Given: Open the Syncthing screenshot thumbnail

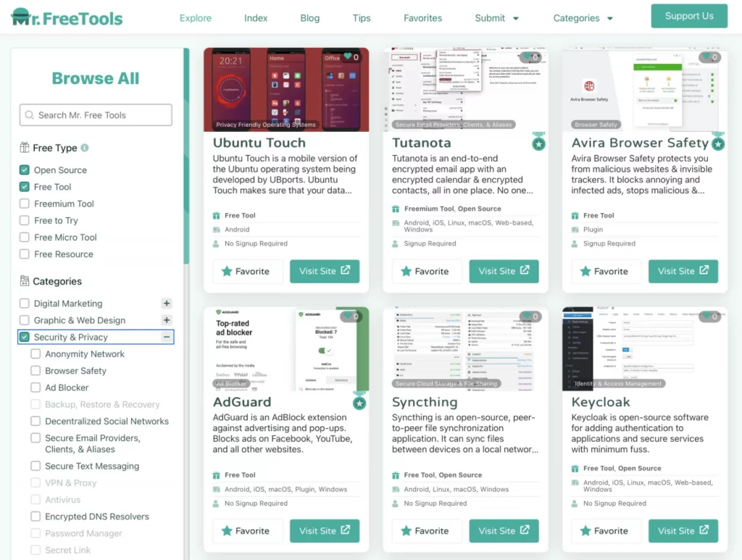Looking at the screenshot, I should point(466,348).
